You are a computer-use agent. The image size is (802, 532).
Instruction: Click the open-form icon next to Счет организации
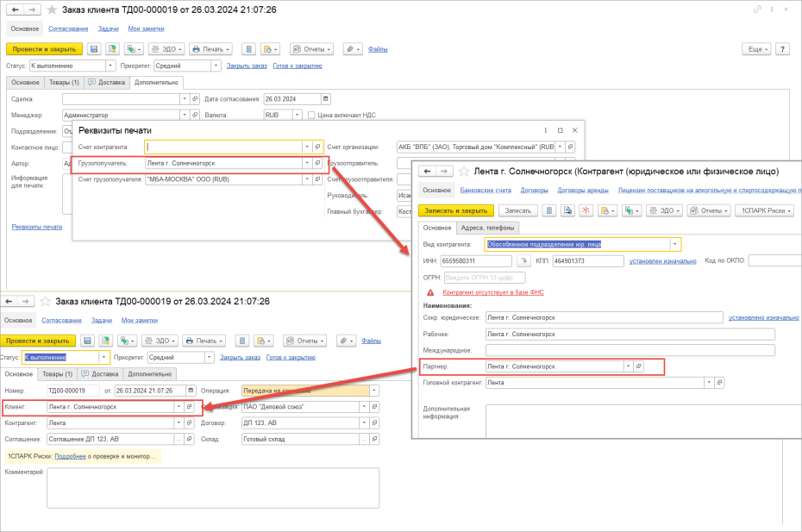coord(570,147)
